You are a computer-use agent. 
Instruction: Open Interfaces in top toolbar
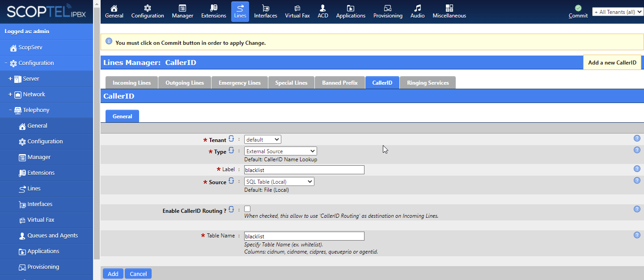[x=266, y=12]
